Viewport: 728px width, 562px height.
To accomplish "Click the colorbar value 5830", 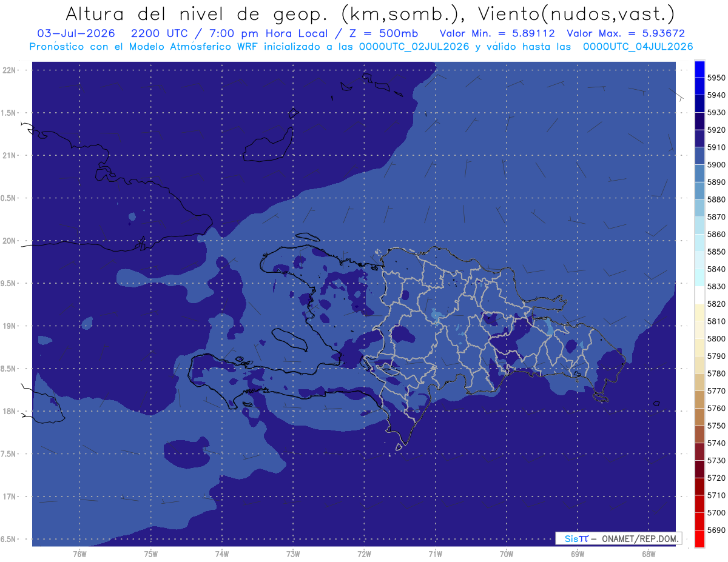I will tap(716, 286).
